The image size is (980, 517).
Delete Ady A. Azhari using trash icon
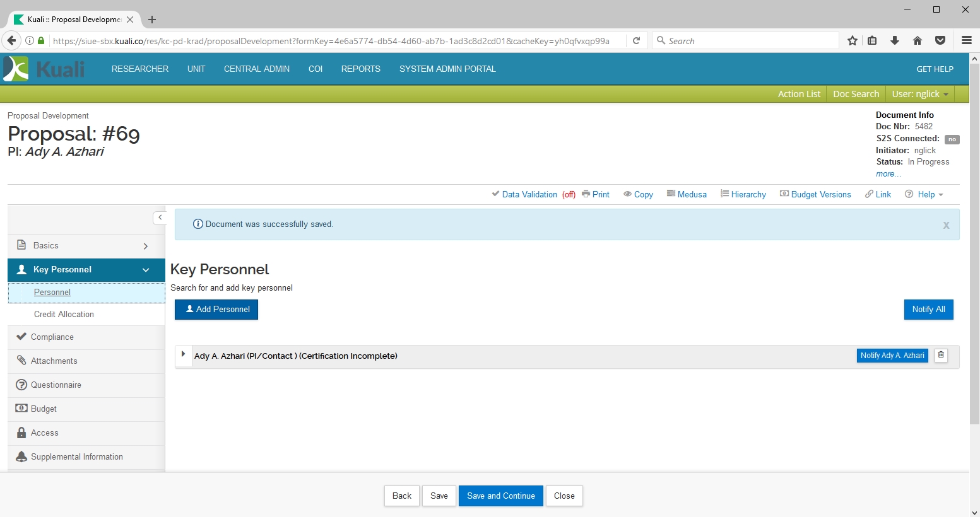[941, 356]
